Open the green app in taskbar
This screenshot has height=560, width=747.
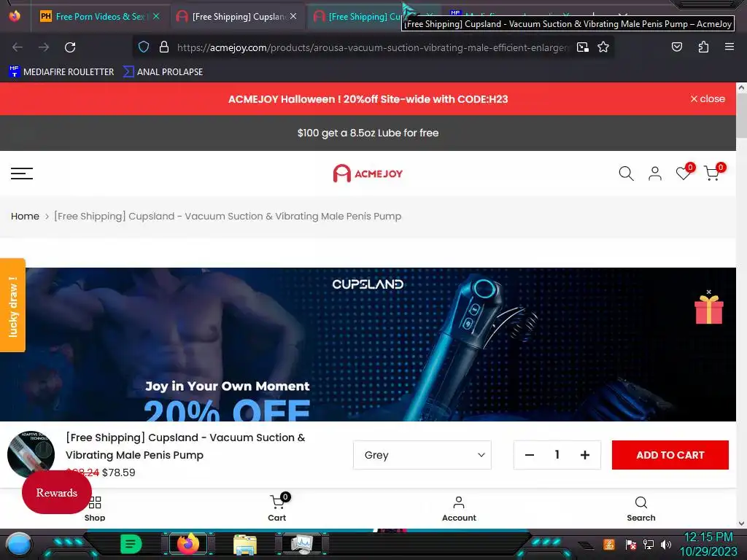coord(131,544)
